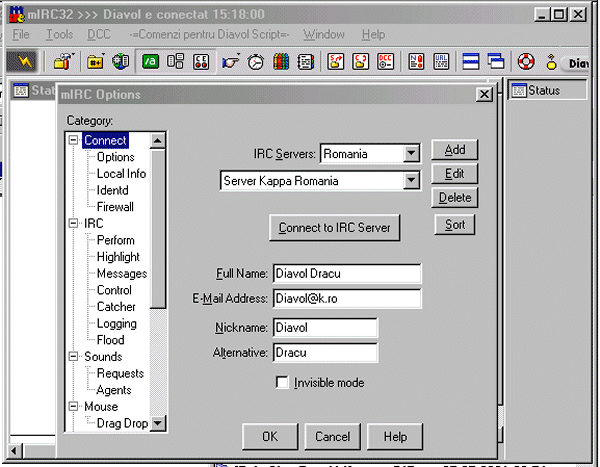Viewport: 600px width, 467px height.
Task: Open the Window menu
Action: [324, 34]
